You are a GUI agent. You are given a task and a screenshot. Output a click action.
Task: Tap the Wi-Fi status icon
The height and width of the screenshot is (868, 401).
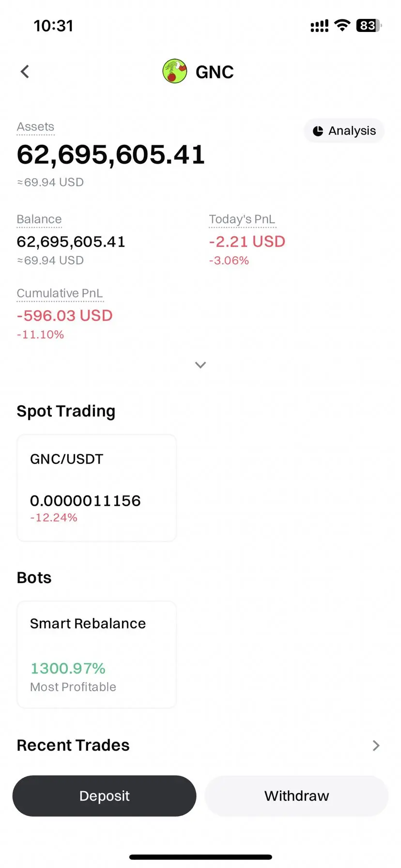coord(342,26)
